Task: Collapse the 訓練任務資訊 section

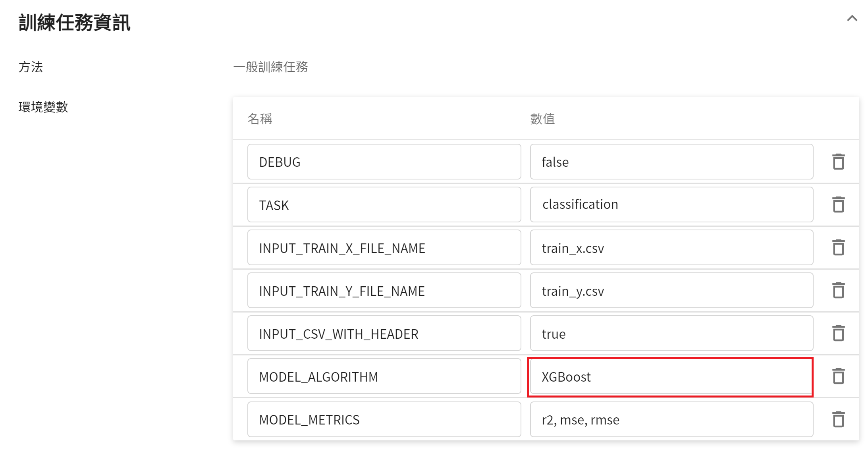Action: (x=852, y=18)
